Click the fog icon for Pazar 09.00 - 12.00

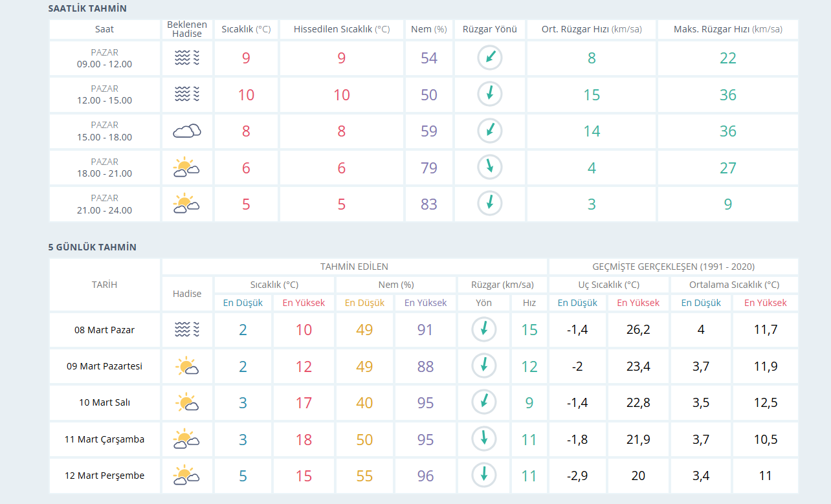(187, 58)
